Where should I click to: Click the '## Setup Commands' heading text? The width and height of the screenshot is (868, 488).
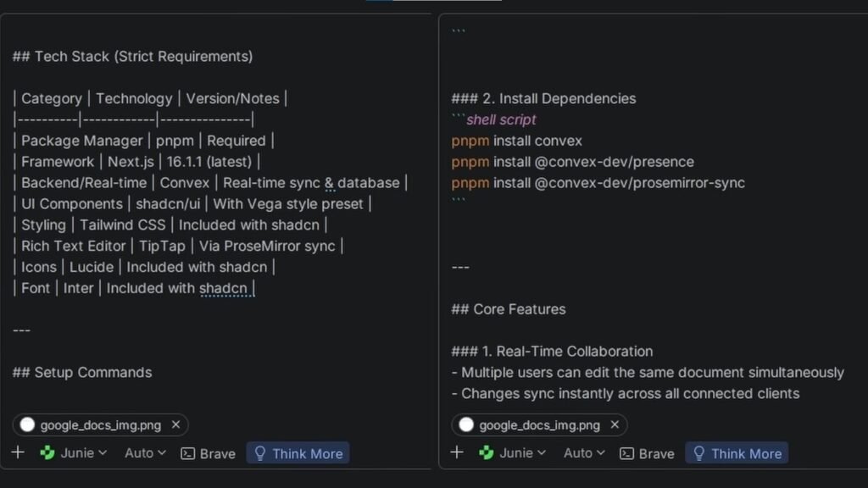[x=82, y=373]
